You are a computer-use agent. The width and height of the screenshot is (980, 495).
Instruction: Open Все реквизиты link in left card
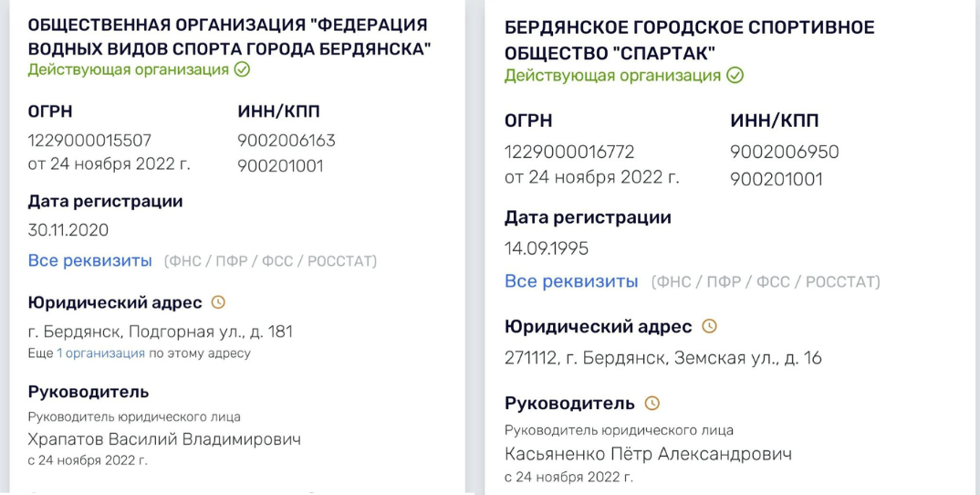point(90,260)
